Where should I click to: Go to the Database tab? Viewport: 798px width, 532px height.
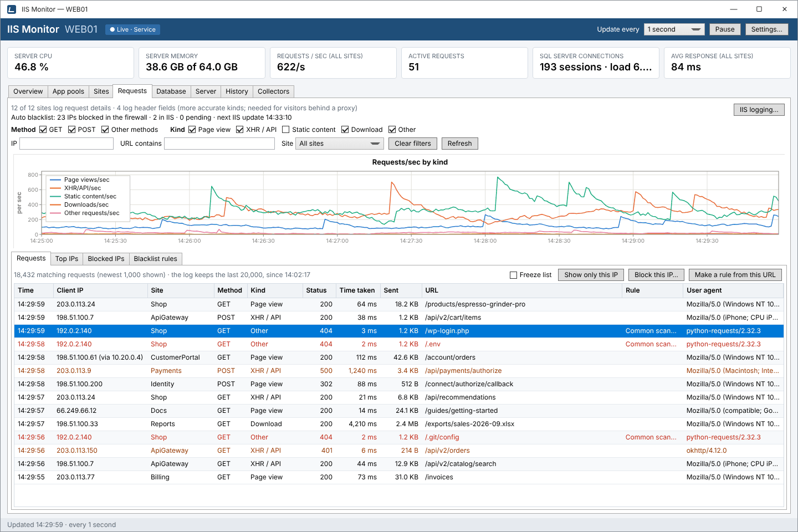(x=171, y=91)
